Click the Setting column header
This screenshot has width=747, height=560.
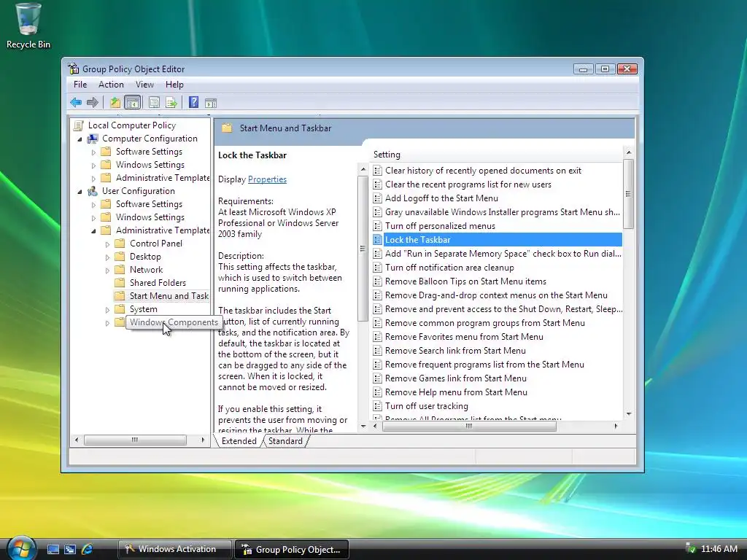pyautogui.click(x=495, y=155)
